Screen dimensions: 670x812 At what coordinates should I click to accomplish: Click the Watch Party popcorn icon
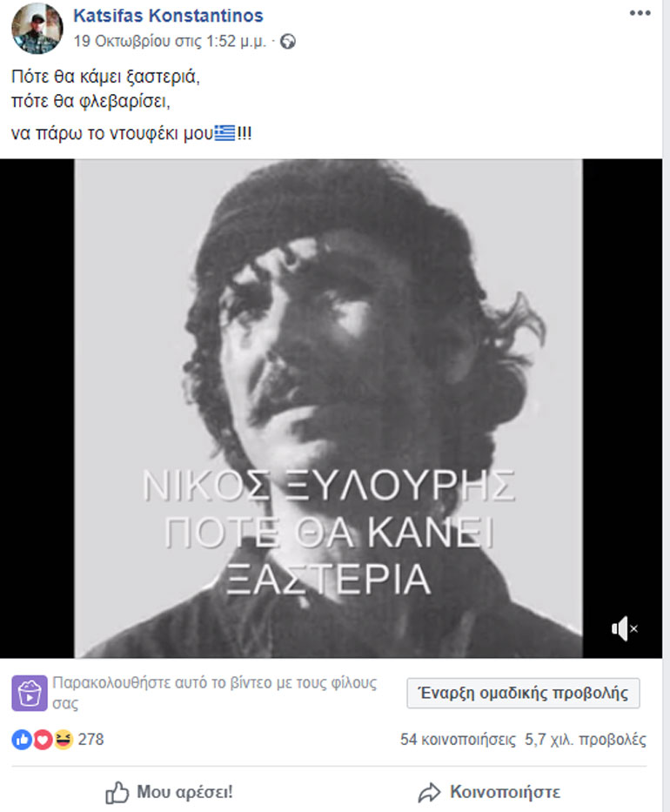pyautogui.click(x=30, y=693)
